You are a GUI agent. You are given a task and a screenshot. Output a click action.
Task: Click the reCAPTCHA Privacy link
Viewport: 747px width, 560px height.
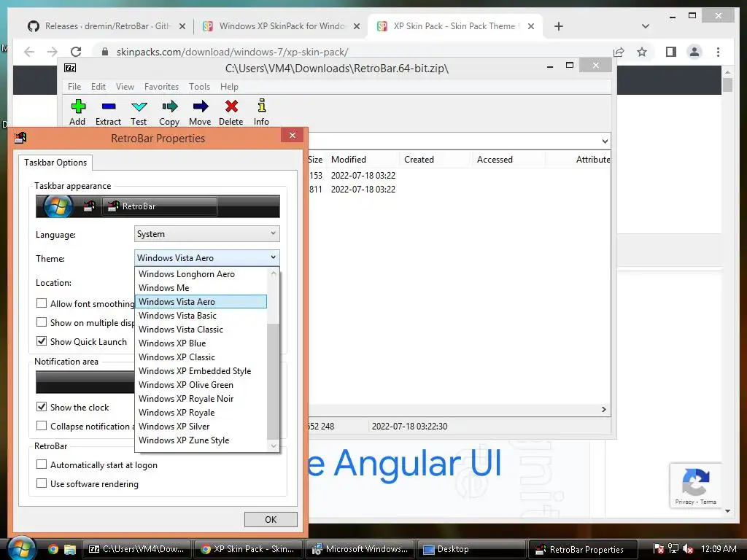point(684,502)
